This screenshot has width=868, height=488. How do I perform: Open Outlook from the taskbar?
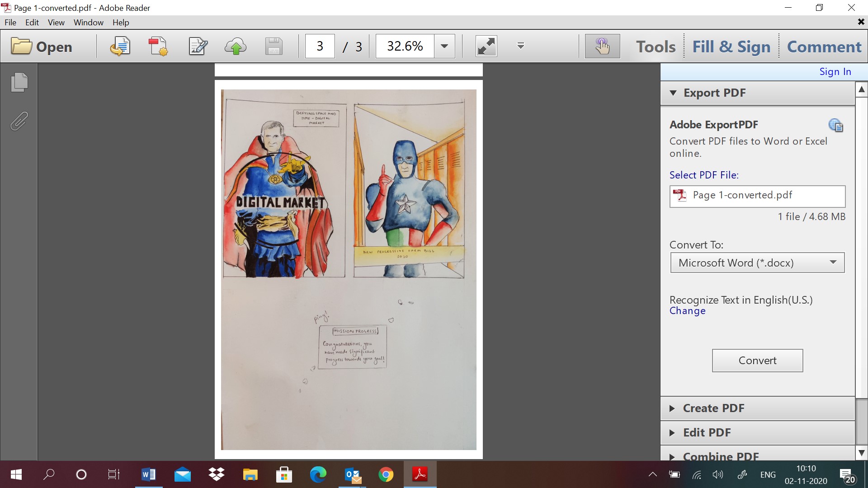coord(352,474)
